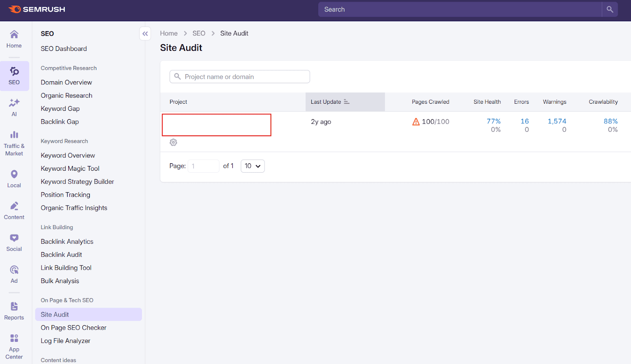Open the page size dropdown showing 10
Screen dimensions: 631x364
(x=252, y=166)
